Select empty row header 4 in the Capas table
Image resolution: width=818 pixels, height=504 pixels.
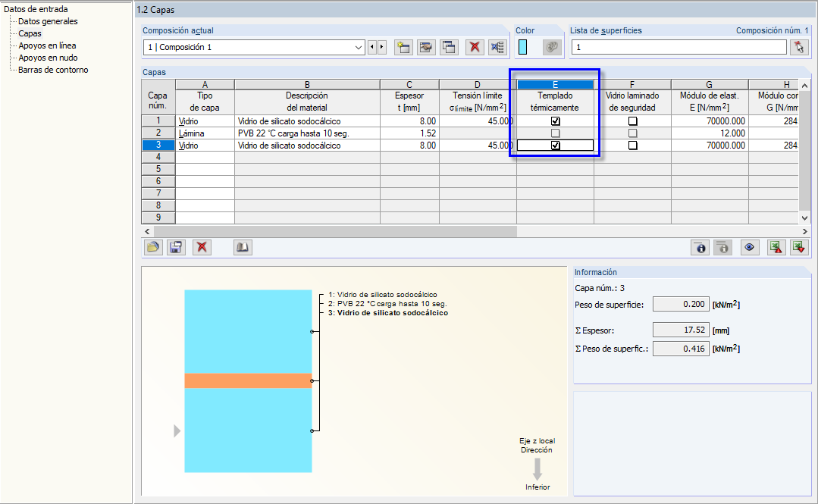click(158, 157)
